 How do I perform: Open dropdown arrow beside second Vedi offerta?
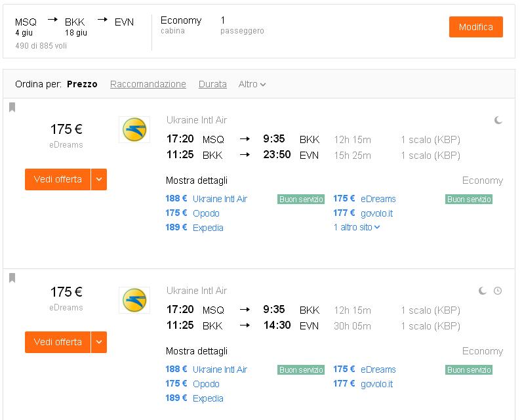pos(99,342)
